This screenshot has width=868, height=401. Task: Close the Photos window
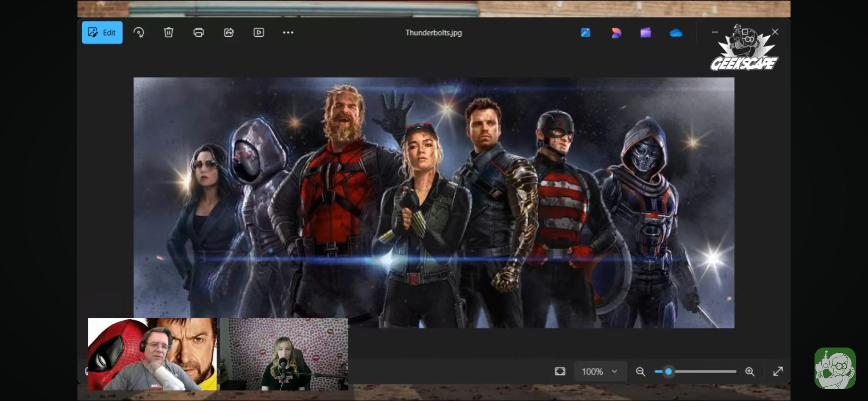click(775, 32)
